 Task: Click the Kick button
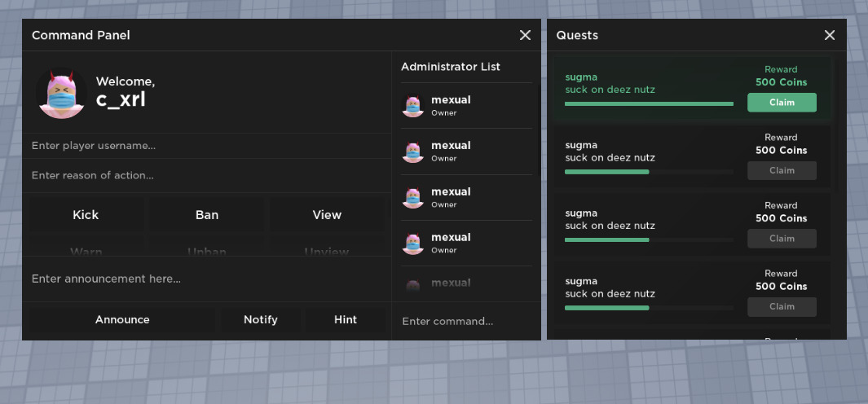point(86,215)
